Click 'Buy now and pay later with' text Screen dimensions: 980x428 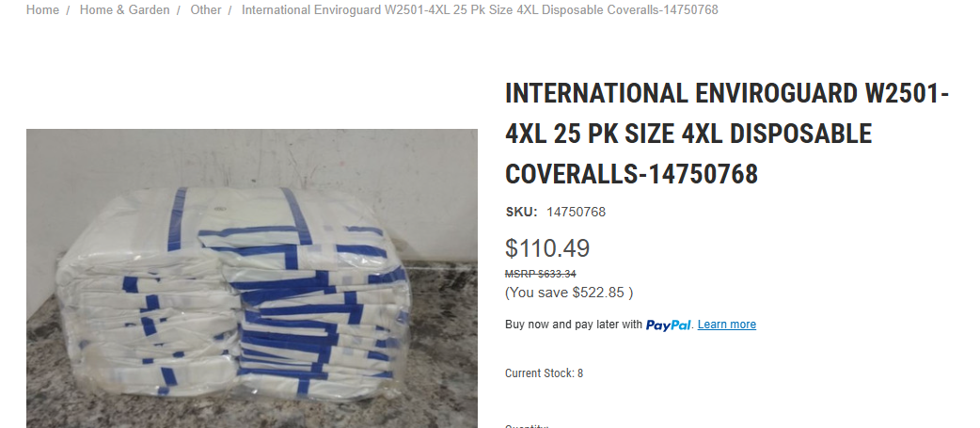point(574,325)
